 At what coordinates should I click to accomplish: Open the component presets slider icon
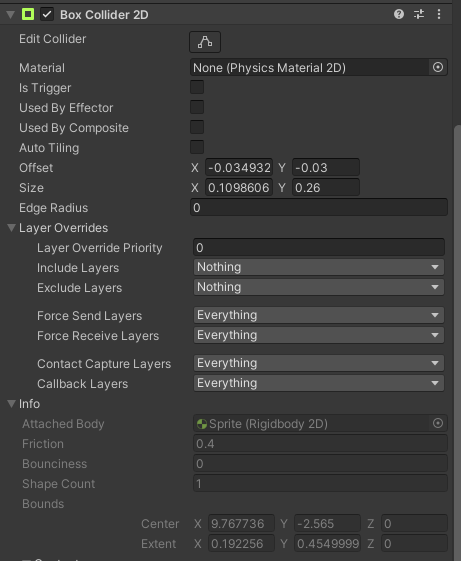pyautogui.click(x=419, y=14)
